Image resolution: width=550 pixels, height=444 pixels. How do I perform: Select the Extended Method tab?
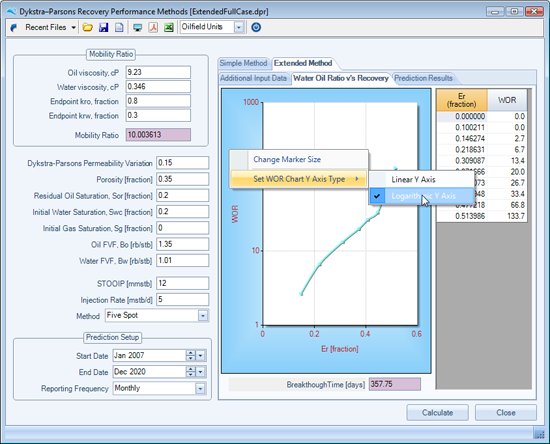[x=303, y=63]
